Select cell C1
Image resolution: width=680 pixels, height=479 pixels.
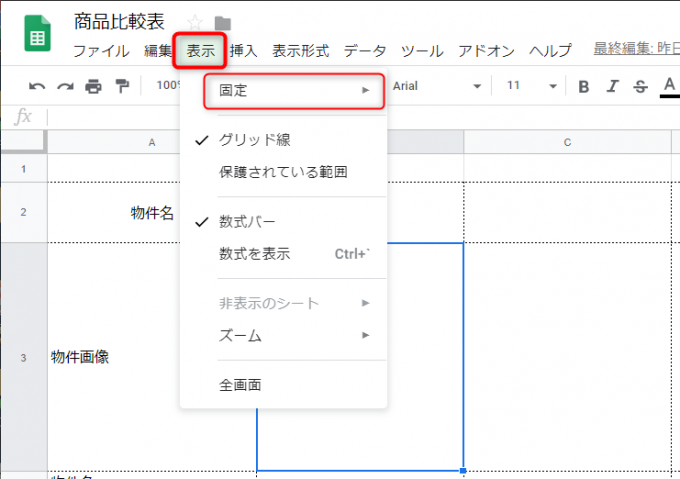(x=567, y=168)
